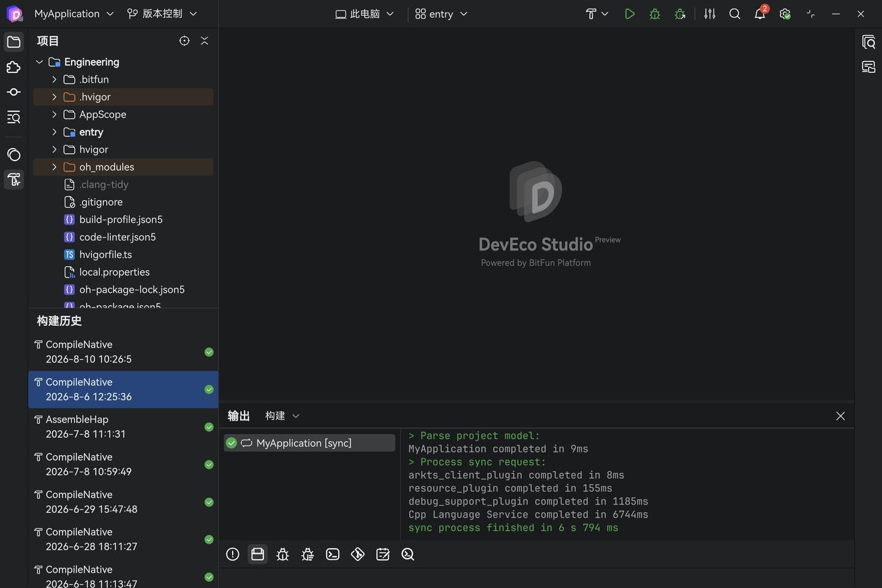Open the git diamond icon in bottom bar
The image size is (882, 588).
coord(358,554)
